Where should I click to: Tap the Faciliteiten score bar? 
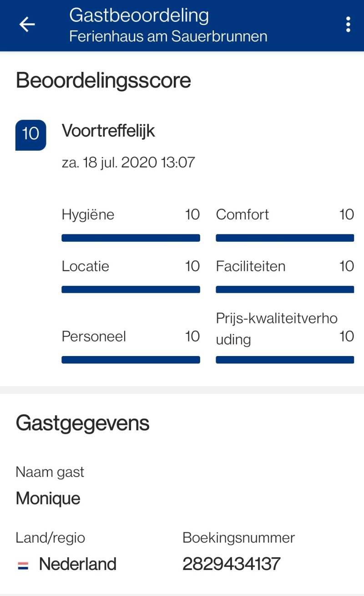click(285, 290)
